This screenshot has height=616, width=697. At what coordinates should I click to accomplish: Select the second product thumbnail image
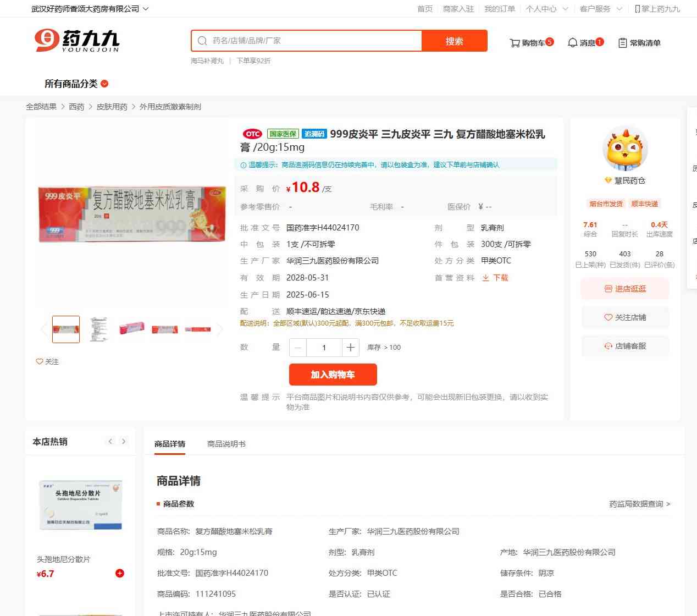(x=99, y=329)
